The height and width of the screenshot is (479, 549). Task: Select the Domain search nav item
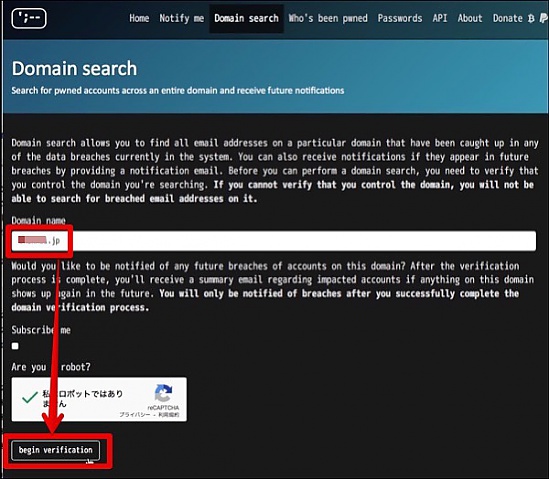coord(246,18)
